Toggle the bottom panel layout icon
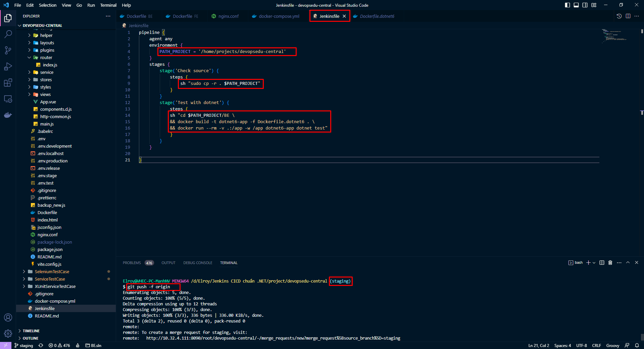Image resolution: width=644 pixels, height=349 pixels. [x=576, y=5]
